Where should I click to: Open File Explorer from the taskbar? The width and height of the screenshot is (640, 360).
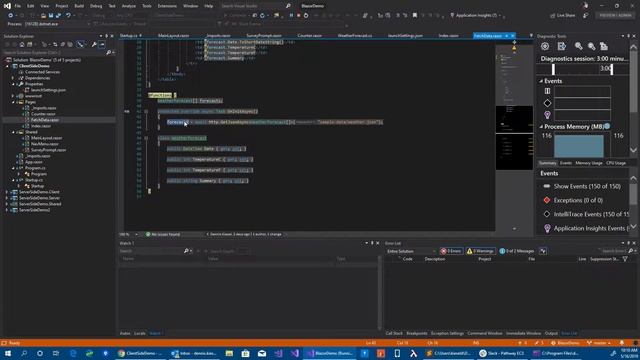pos(229,353)
